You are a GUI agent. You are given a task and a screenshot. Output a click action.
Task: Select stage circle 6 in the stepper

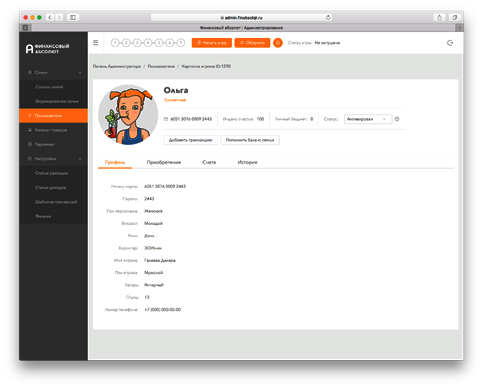(x=170, y=43)
